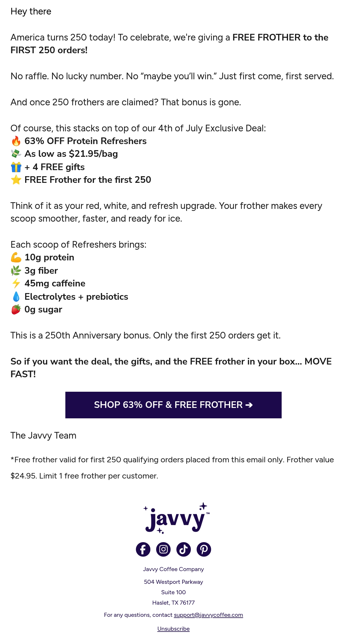The image size is (347, 644).
Task: Click the fire emoji beside 63% OFF
Action: click(16, 141)
